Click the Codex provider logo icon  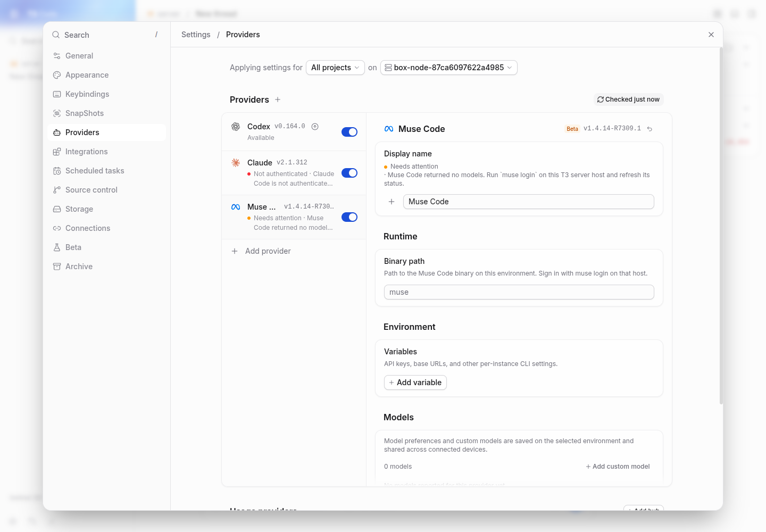click(236, 127)
